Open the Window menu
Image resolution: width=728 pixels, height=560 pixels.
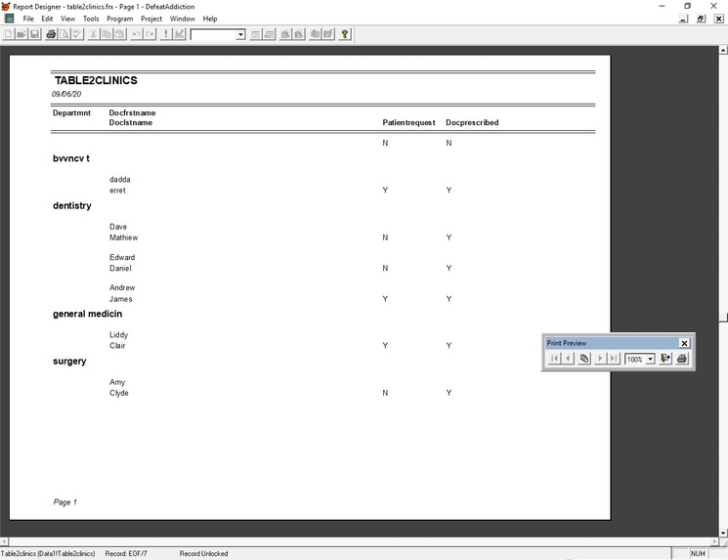click(x=182, y=19)
